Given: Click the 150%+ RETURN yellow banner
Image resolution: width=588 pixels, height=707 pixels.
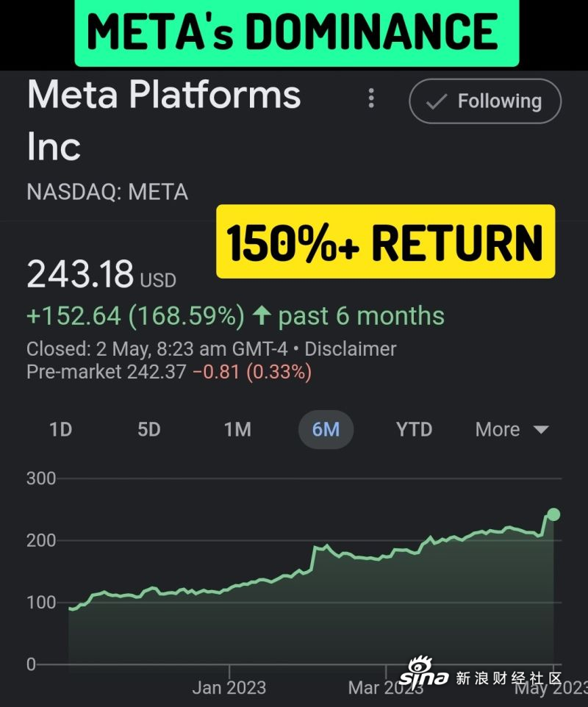Looking at the screenshot, I should click(386, 241).
